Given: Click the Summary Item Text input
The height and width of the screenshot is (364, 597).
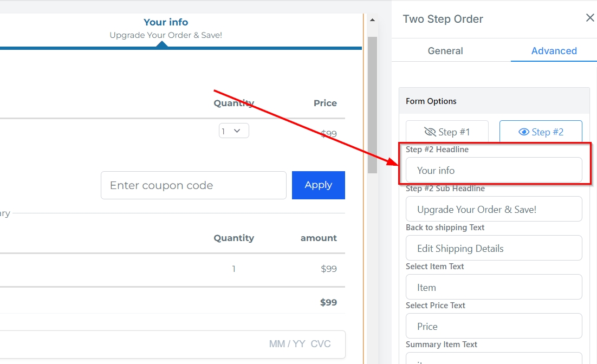Looking at the screenshot, I should click(494, 359).
